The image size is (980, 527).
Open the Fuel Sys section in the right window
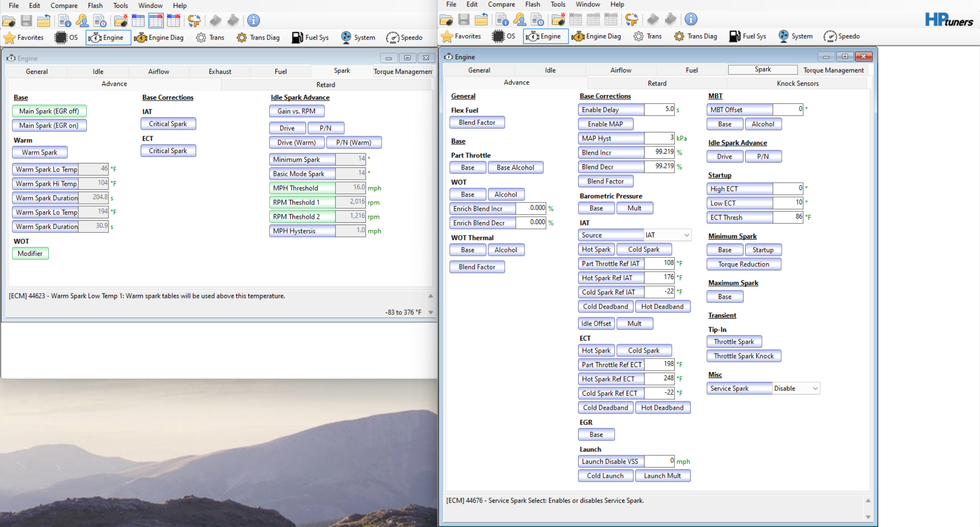pos(747,36)
